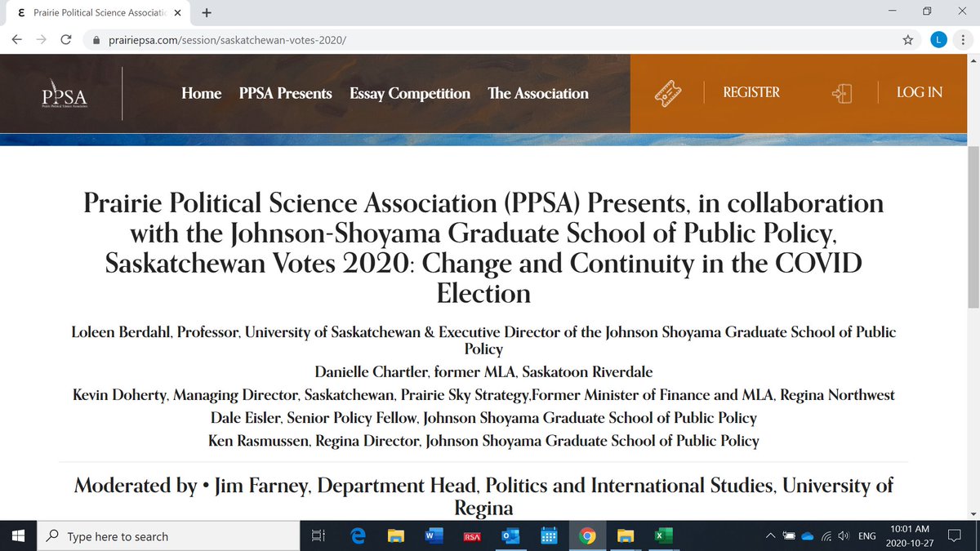This screenshot has width=980, height=551.
Task: Open the RSA app on the taskbar
Action: pyautogui.click(x=471, y=536)
